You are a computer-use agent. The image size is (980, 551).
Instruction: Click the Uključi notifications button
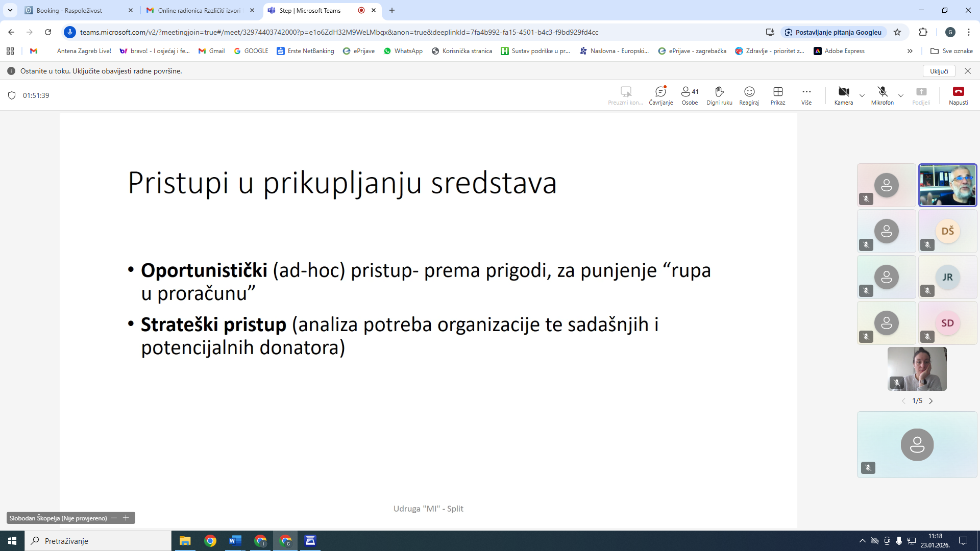point(939,71)
